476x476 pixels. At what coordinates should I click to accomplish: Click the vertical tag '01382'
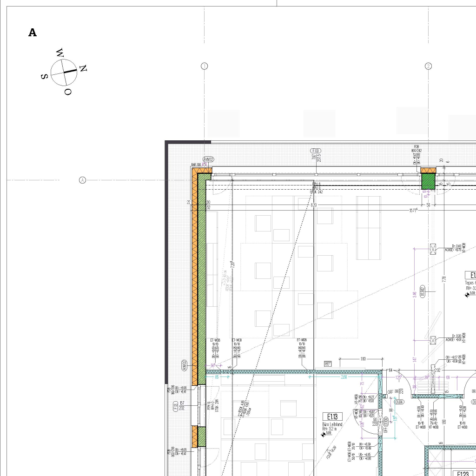pyautogui.click(x=422, y=291)
